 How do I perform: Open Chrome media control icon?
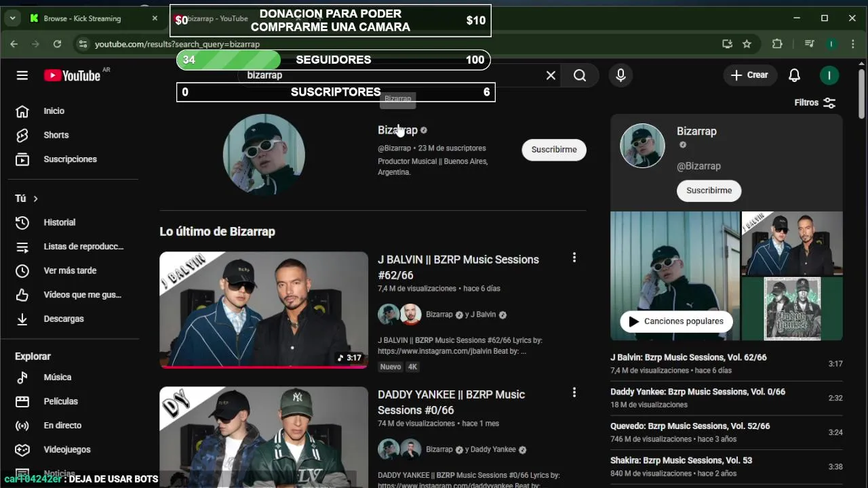(809, 44)
